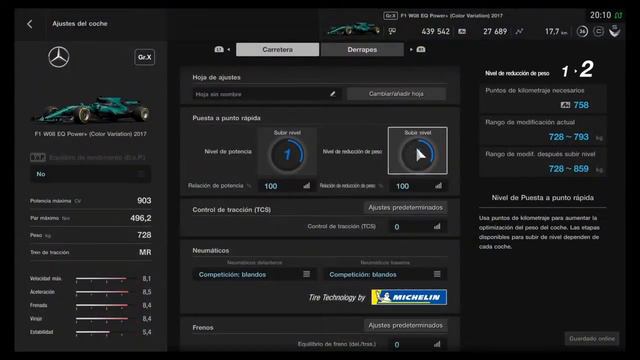Click mileage points icon near 27 689
640x360 pixels.
tap(462, 31)
